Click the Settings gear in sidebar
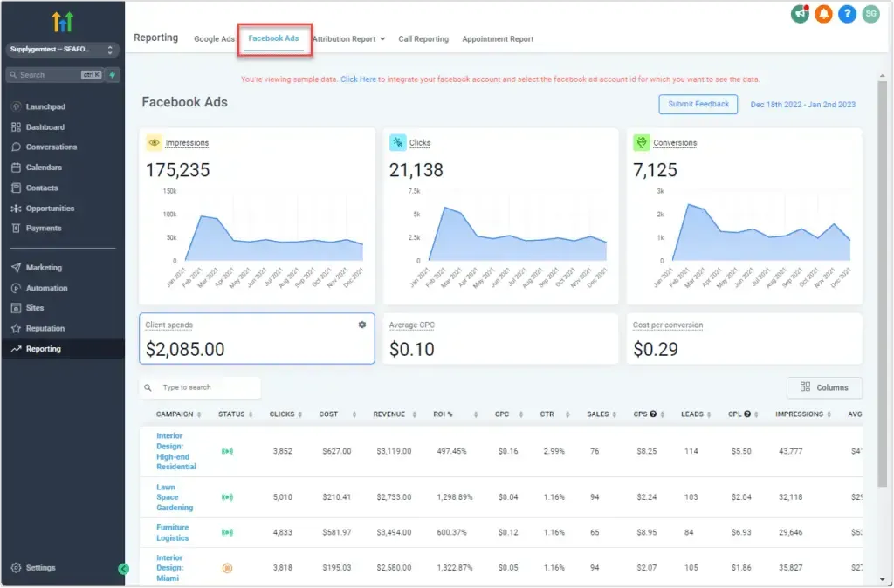 16,568
